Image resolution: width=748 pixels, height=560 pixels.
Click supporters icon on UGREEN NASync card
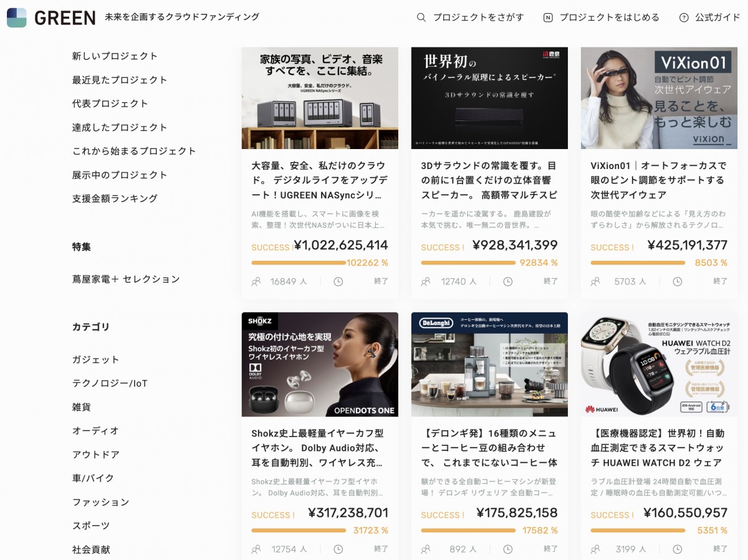tap(256, 281)
